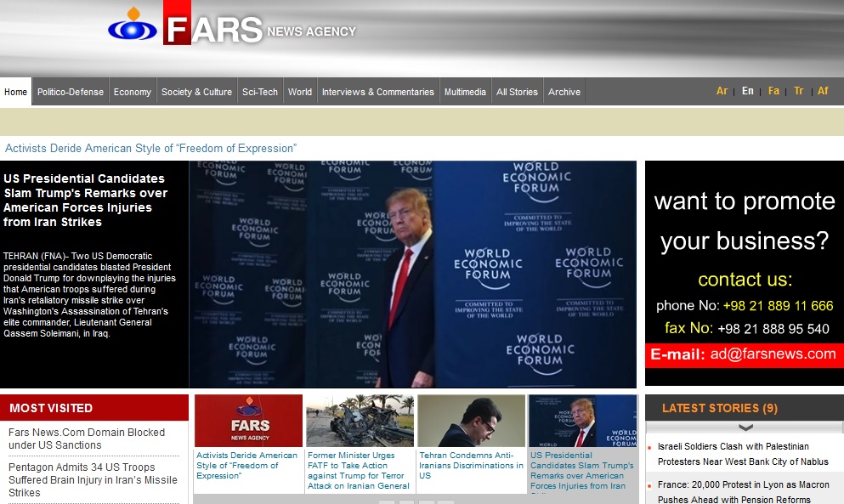Switch language to Farsi (Fa)
This screenshot has width=844, height=504.
773,91
